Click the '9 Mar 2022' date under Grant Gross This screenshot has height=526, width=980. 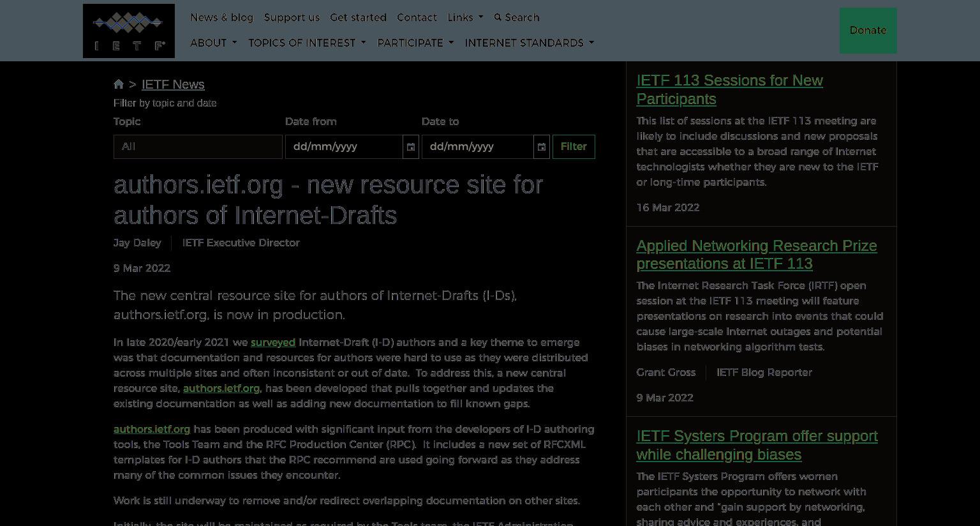tap(664, 398)
